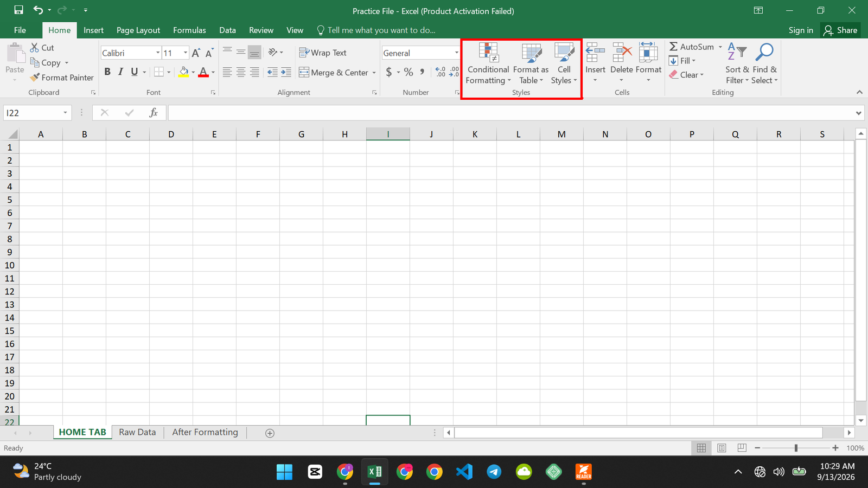Click the Delete cells icon

[x=622, y=53]
